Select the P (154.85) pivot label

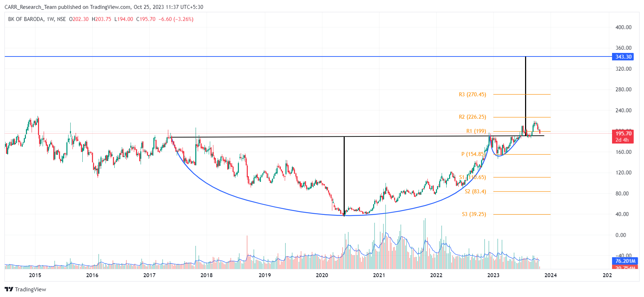pos(473,154)
